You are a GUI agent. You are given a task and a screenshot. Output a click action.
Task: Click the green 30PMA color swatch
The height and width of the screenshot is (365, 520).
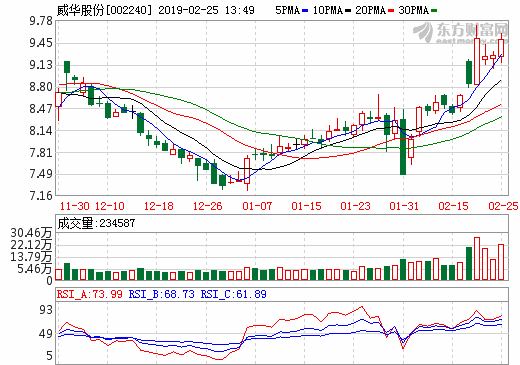pos(434,11)
